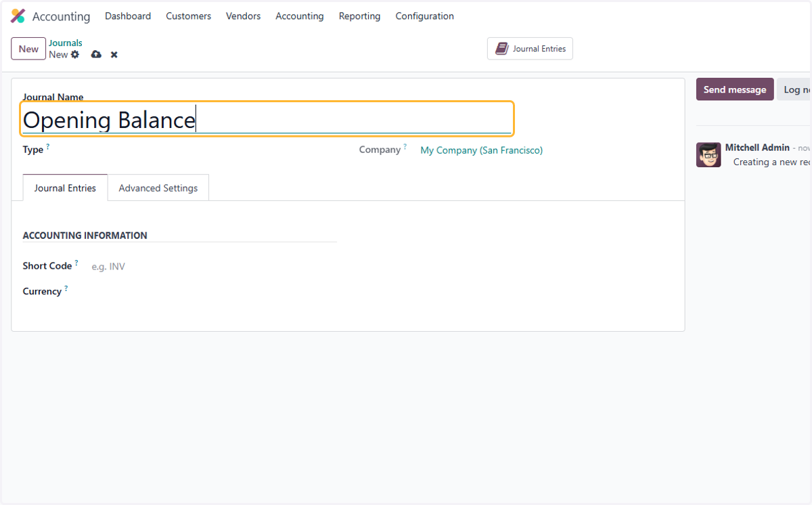Open the Accounting menu in the top bar
Viewport: 812px width, 505px height.
[299, 16]
